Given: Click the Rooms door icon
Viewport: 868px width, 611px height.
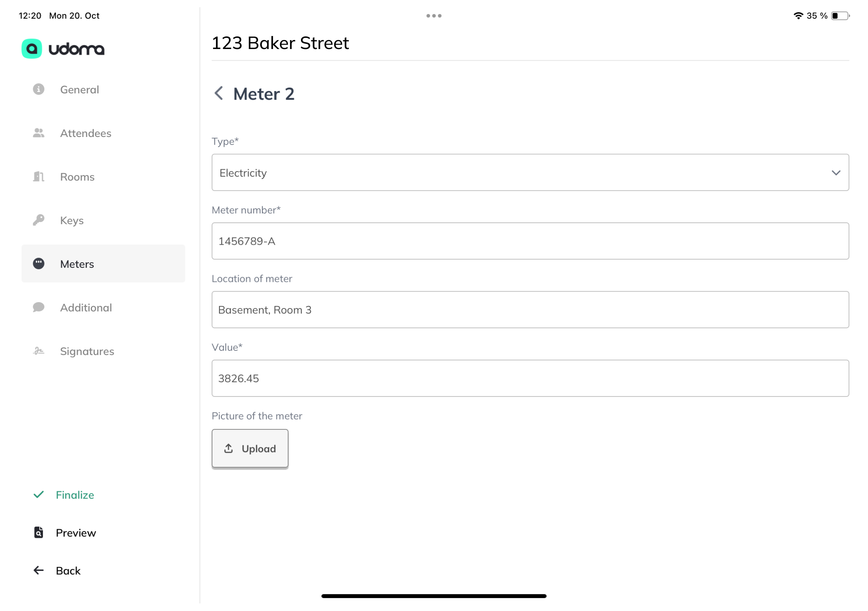Looking at the screenshot, I should pyautogui.click(x=39, y=177).
